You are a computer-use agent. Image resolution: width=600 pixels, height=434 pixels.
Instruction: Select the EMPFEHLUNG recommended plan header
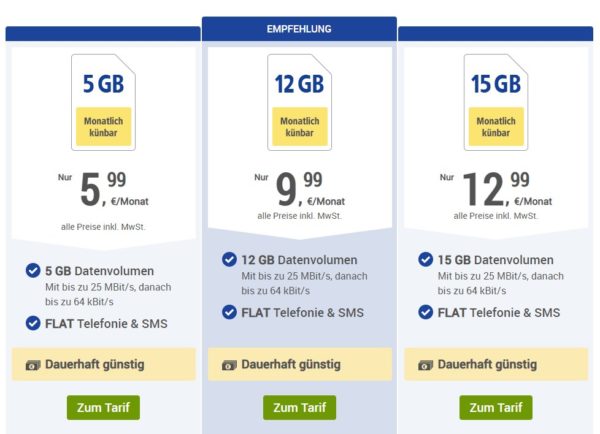[x=299, y=29]
